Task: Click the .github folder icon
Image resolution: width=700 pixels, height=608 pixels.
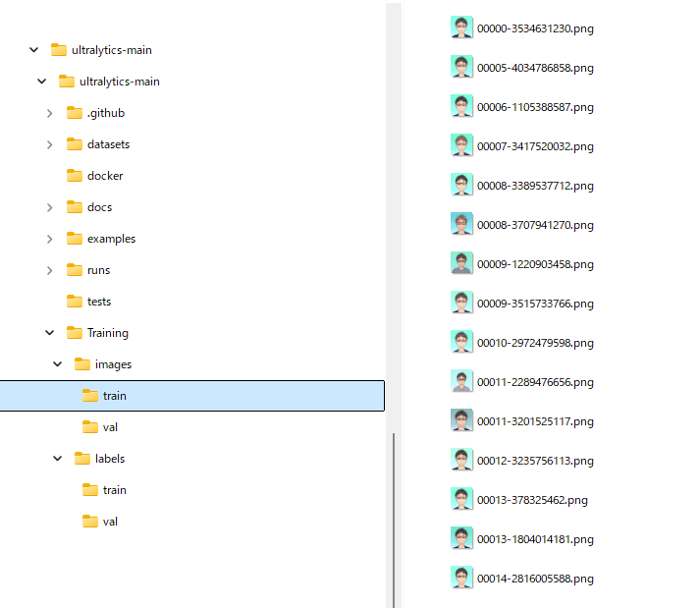Action: tap(74, 113)
